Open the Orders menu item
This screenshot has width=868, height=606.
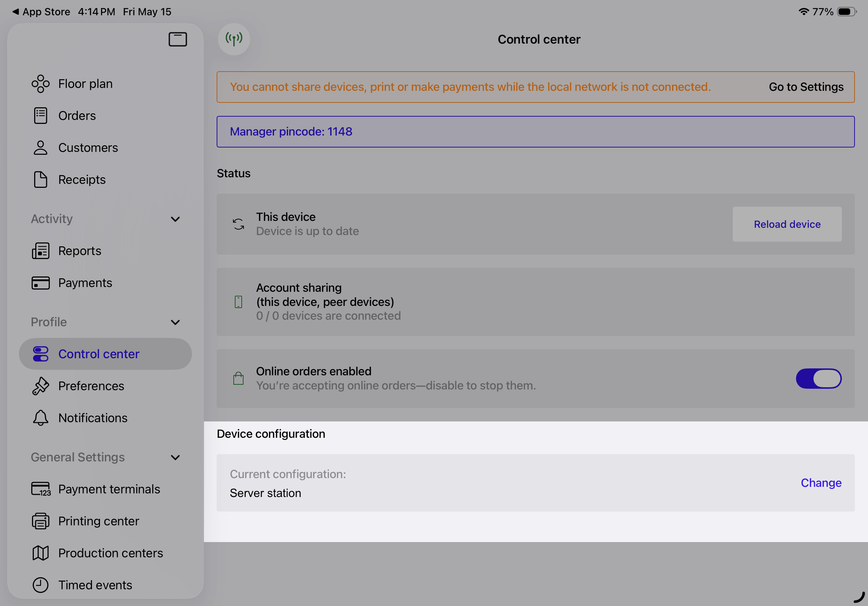pos(105,116)
